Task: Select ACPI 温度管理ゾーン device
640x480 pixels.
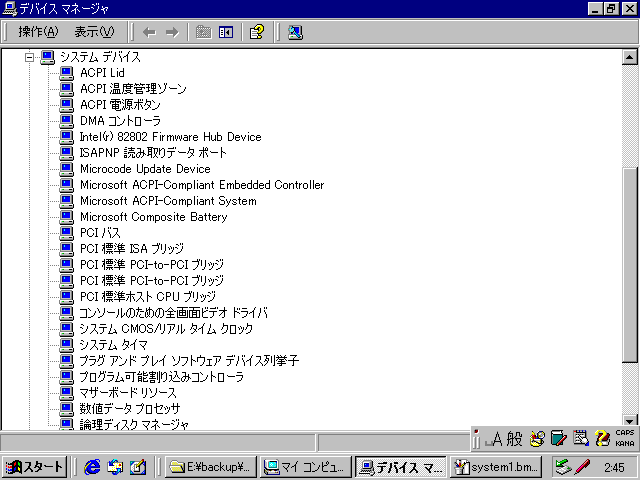Action: (133, 89)
